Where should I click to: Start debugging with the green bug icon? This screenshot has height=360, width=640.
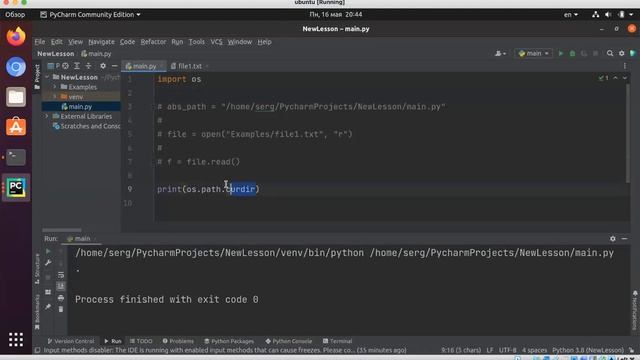pos(572,53)
